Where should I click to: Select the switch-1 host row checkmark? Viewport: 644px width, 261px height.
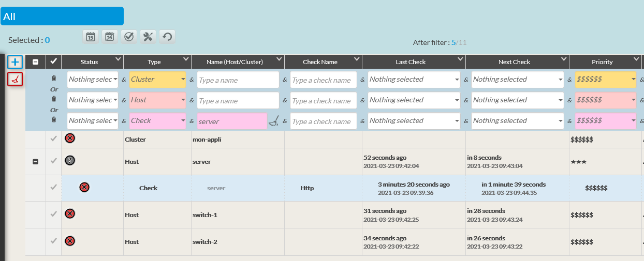pyautogui.click(x=53, y=214)
